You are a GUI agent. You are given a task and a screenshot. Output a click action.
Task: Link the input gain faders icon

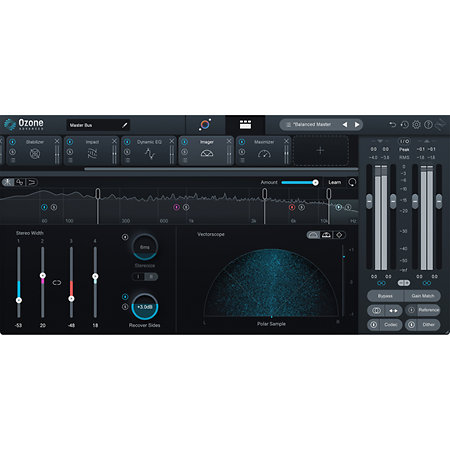point(381,283)
